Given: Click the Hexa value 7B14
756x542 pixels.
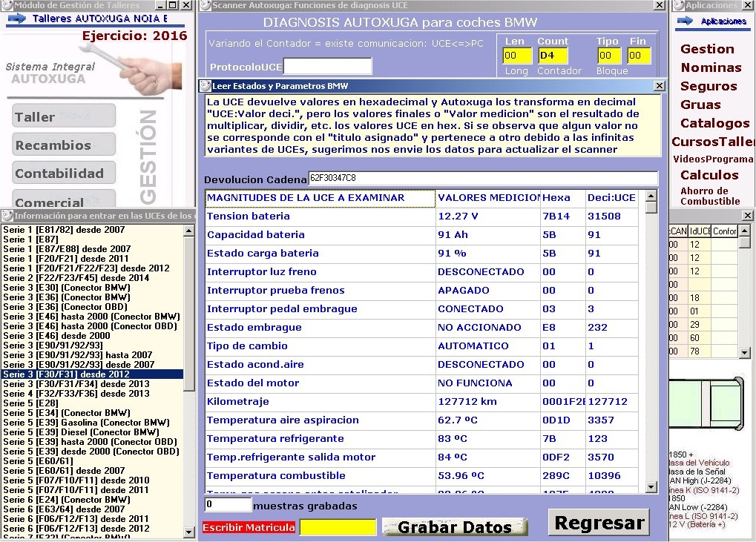Looking at the screenshot, I should [556, 217].
